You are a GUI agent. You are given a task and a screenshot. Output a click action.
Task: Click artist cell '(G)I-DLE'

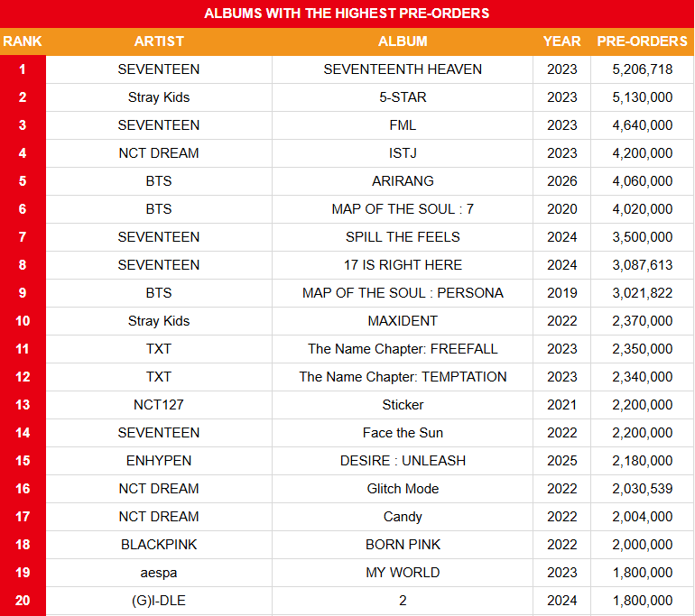[159, 601]
